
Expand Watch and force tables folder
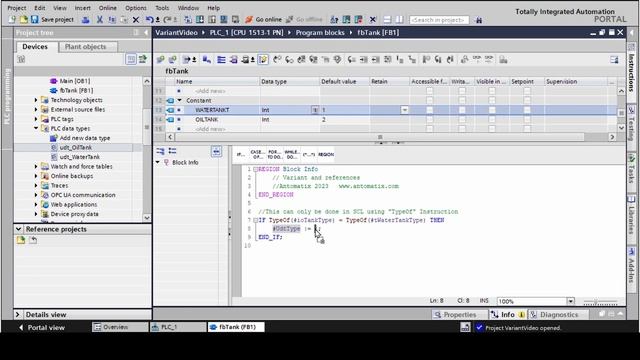coord(36,167)
